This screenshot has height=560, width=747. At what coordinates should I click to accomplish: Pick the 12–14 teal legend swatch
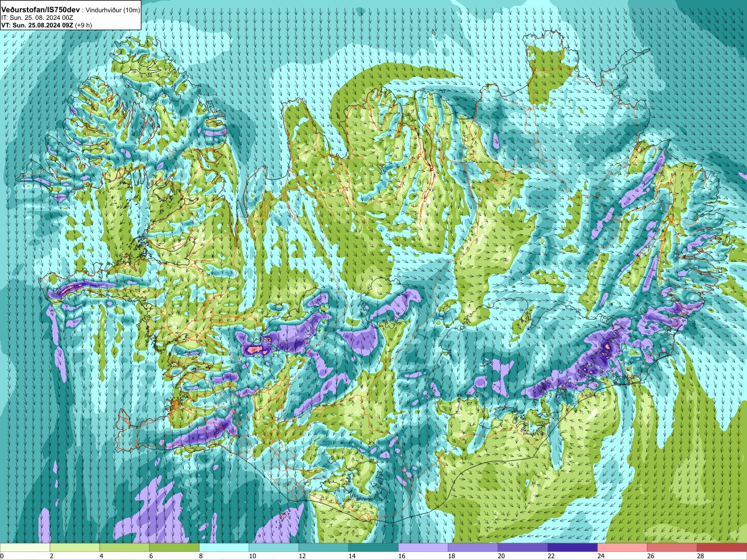pyautogui.click(x=324, y=548)
